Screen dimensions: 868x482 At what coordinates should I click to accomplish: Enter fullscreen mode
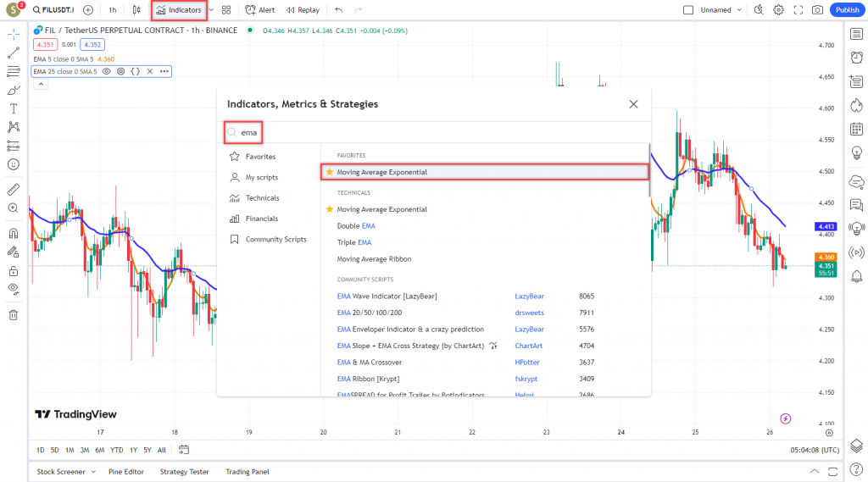click(x=798, y=10)
